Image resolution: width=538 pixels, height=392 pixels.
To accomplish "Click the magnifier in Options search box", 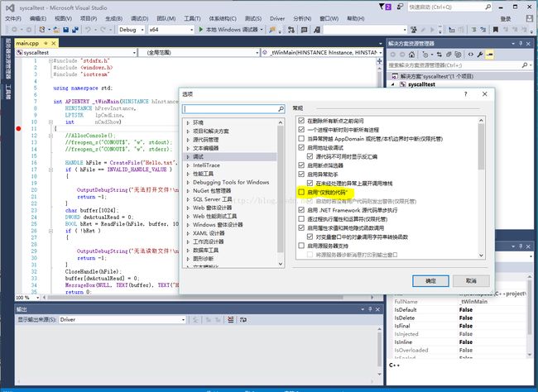I will tap(281, 108).
